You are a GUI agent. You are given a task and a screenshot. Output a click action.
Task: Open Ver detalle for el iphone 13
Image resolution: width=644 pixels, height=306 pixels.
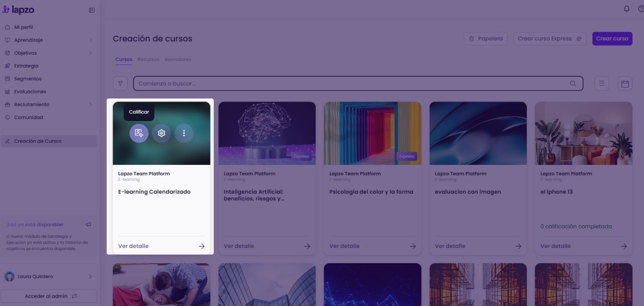point(555,246)
